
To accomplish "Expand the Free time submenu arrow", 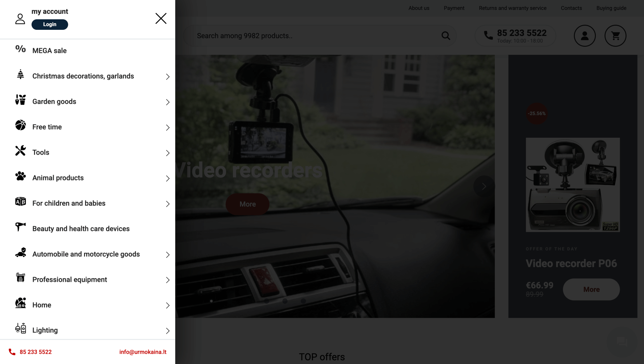I will click(168, 127).
